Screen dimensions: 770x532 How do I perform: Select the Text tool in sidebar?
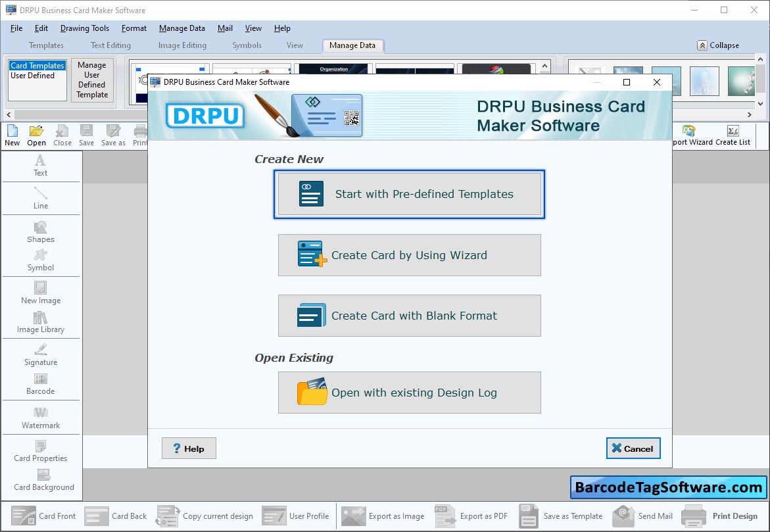pyautogui.click(x=40, y=165)
